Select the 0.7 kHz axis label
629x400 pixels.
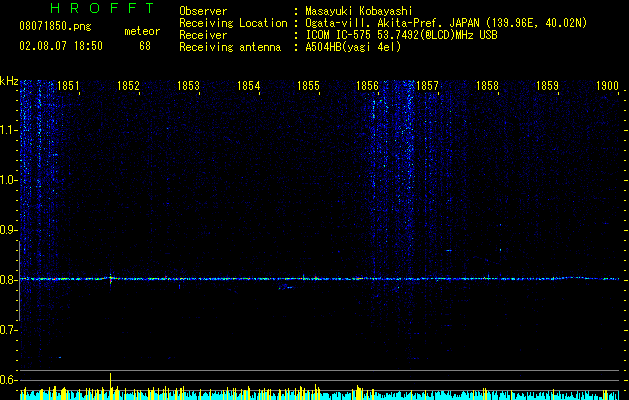click(9, 330)
